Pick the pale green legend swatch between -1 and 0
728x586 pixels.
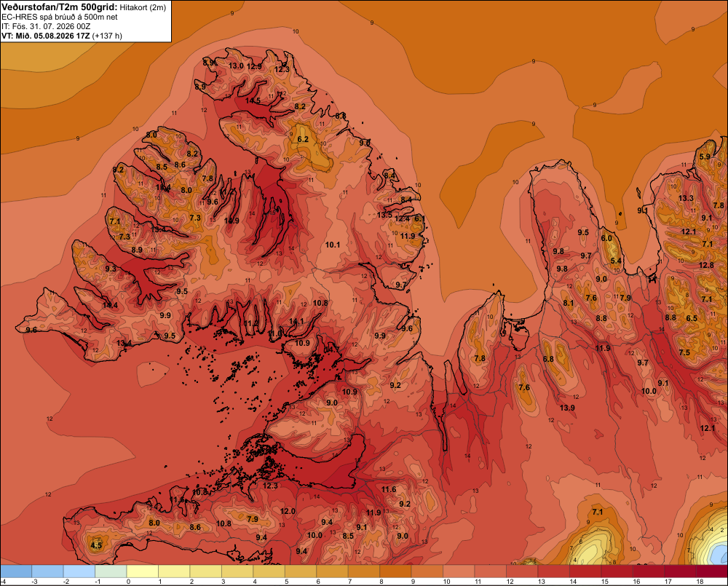click(x=111, y=571)
